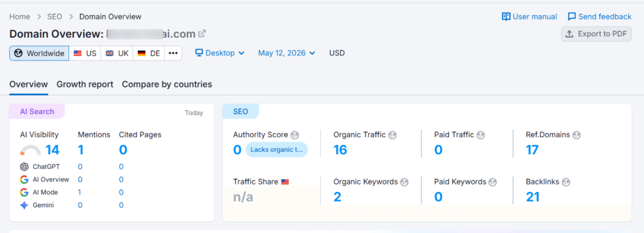Screen dimensions: 644x233
Task: Click the monitor icon in Desktop selector
Action: [199, 53]
